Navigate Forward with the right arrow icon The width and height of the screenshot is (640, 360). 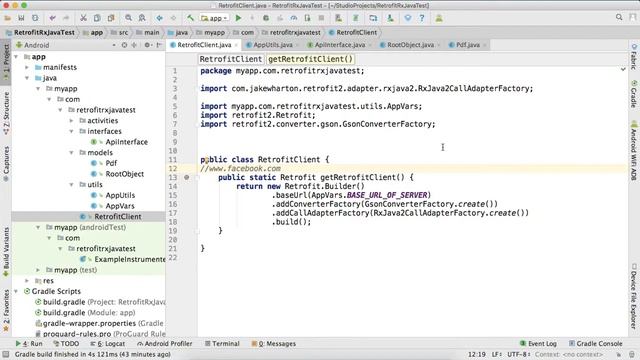point(173,18)
